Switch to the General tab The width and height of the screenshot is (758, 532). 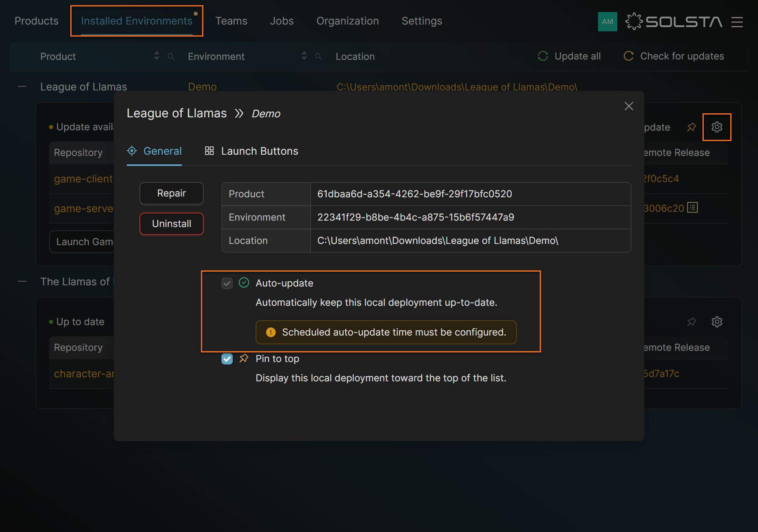point(154,151)
